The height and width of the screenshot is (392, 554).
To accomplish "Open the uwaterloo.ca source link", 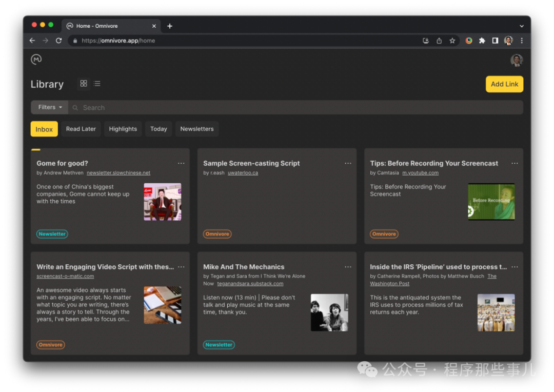I will (x=243, y=173).
